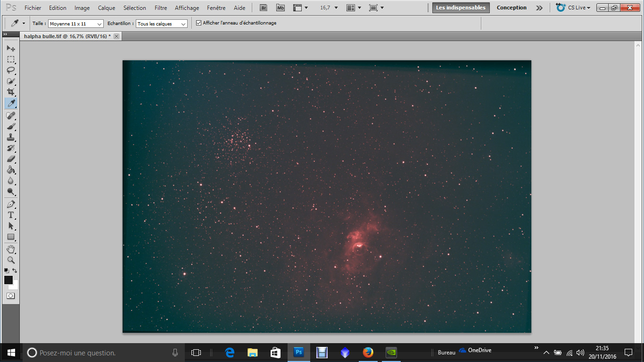Launch Adobe Bridge with Br icon
The width and height of the screenshot is (644, 362).
[x=264, y=8]
